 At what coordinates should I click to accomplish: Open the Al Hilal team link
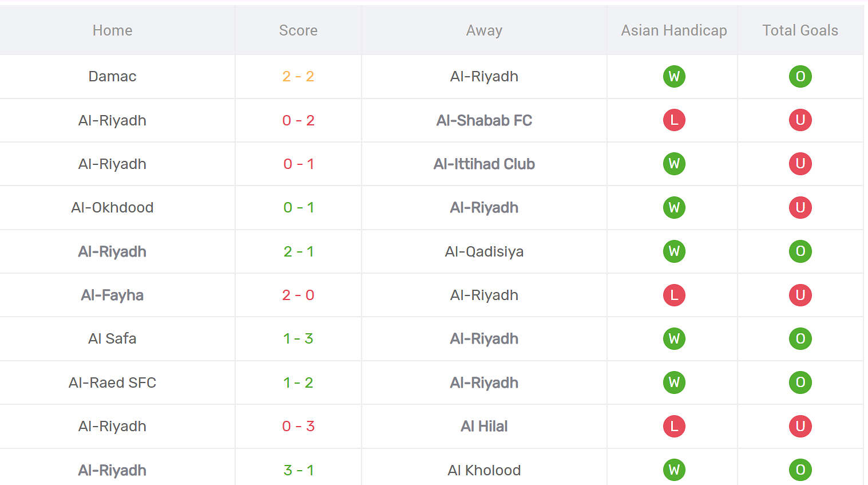[484, 426]
